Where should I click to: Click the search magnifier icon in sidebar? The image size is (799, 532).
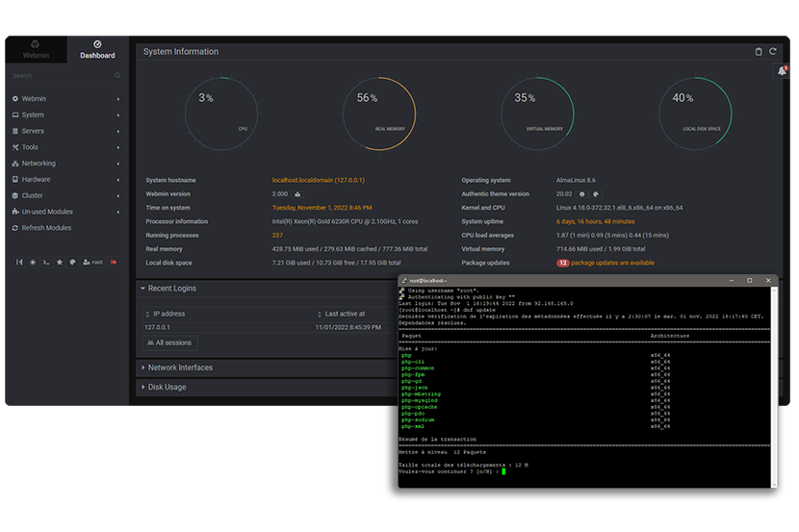(117, 75)
